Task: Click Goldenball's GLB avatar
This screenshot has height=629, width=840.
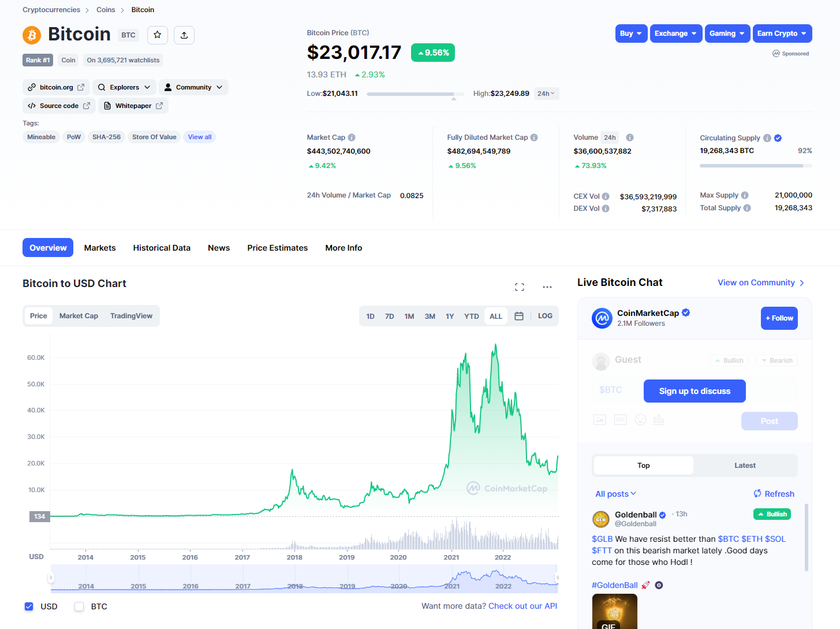Action: 601,519
